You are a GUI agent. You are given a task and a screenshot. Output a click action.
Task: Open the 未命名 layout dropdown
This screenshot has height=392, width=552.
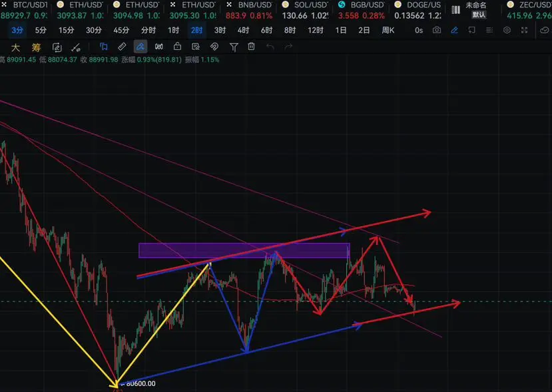[x=475, y=5]
